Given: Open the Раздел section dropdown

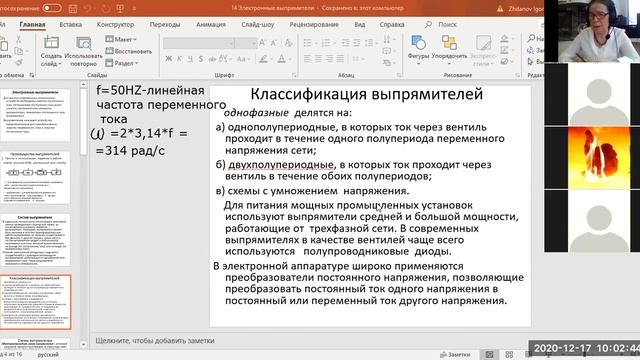Looking at the screenshot, I should click(122, 63).
